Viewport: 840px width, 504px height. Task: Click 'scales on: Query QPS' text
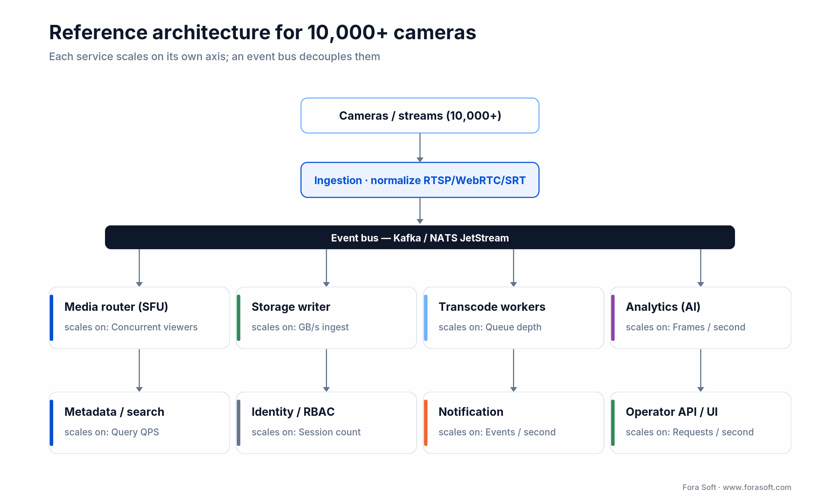tap(112, 432)
